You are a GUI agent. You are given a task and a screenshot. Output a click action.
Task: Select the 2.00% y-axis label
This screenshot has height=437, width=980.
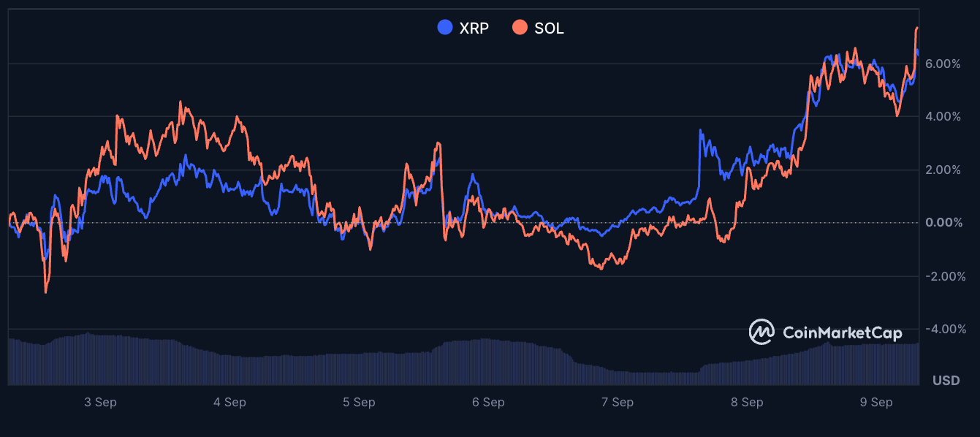pyautogui.click(x=943, y=170)
